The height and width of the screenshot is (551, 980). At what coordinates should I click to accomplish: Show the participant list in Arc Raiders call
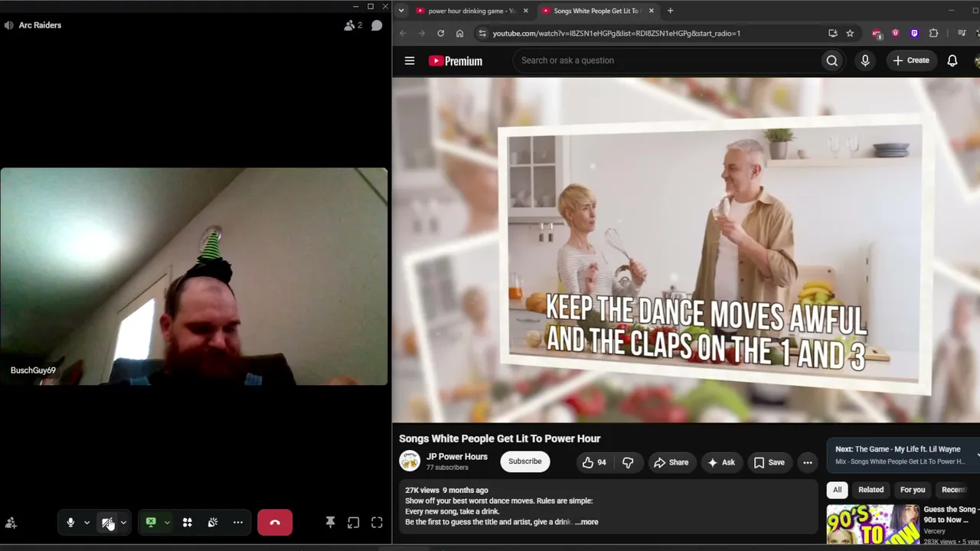pyautogui.click(x=353, y=25)
